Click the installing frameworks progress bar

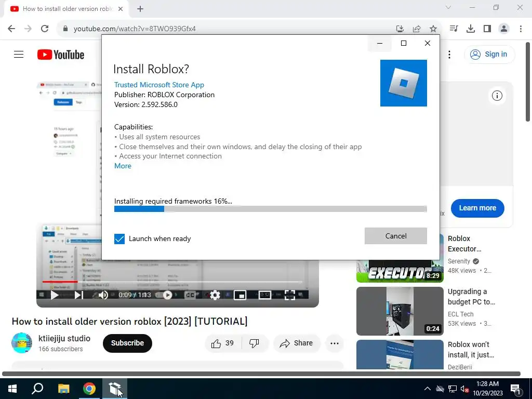270,209
